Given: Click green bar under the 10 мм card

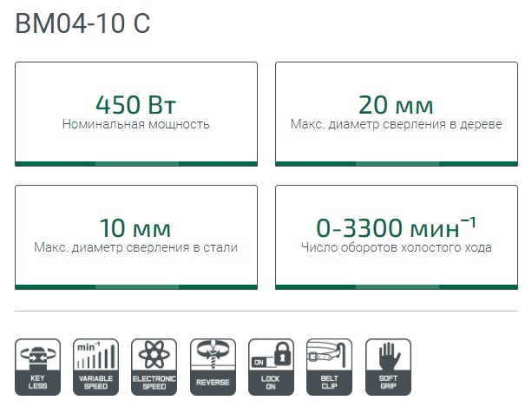Looking at the screenshot, I should pos(136,286).
